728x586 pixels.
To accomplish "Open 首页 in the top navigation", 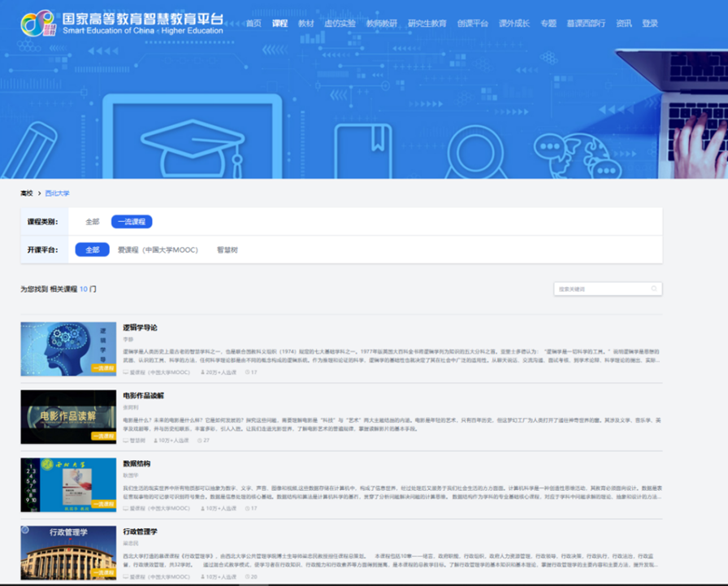I will (x=253, y=24).
